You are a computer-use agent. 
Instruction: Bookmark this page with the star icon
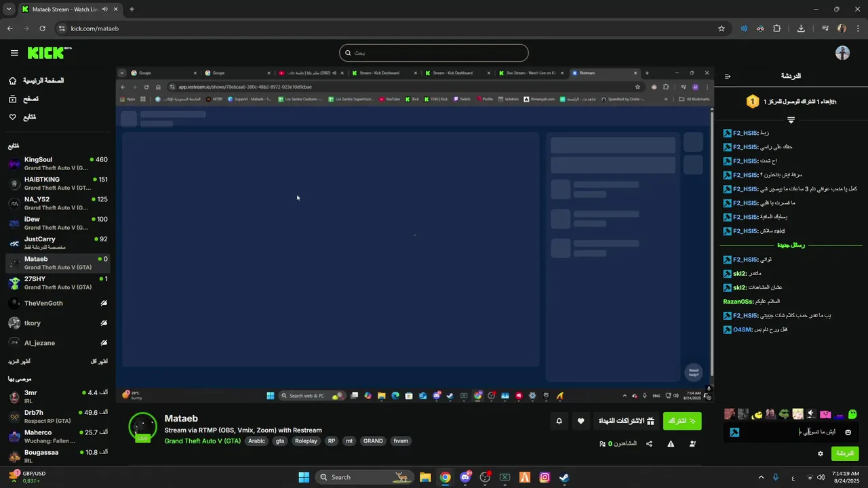(722, 28)
